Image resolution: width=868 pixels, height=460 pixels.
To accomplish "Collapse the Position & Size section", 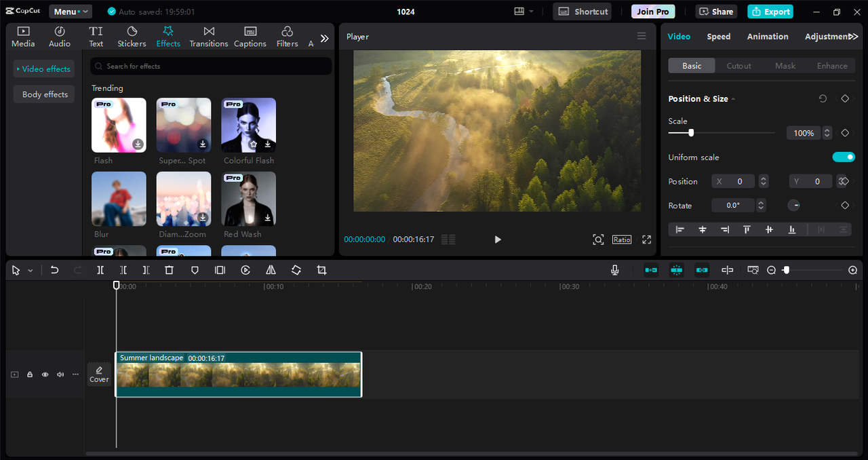I will pyautogui.click(x=733, y=99).
